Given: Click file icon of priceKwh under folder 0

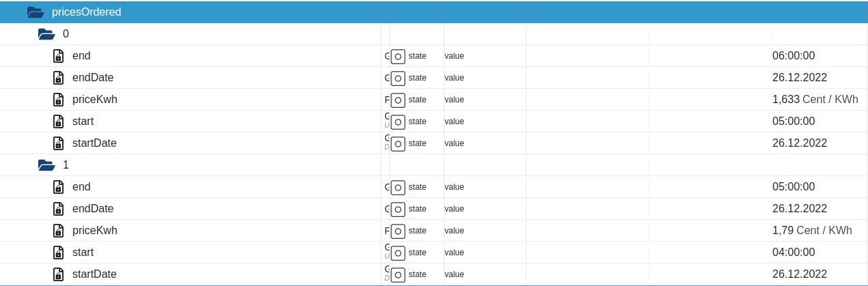Looking at the screenshot, I should 59,100.
